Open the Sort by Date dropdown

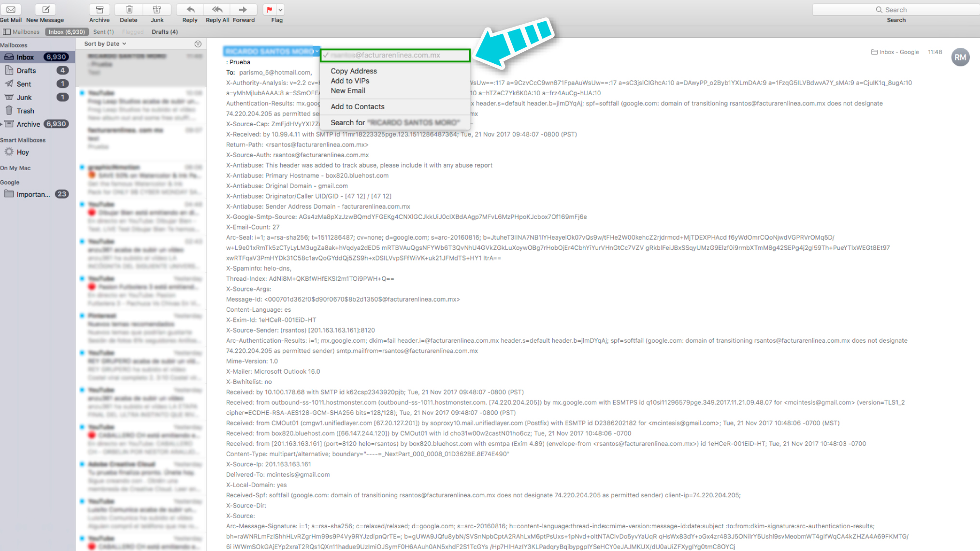(x=105, y=43)
